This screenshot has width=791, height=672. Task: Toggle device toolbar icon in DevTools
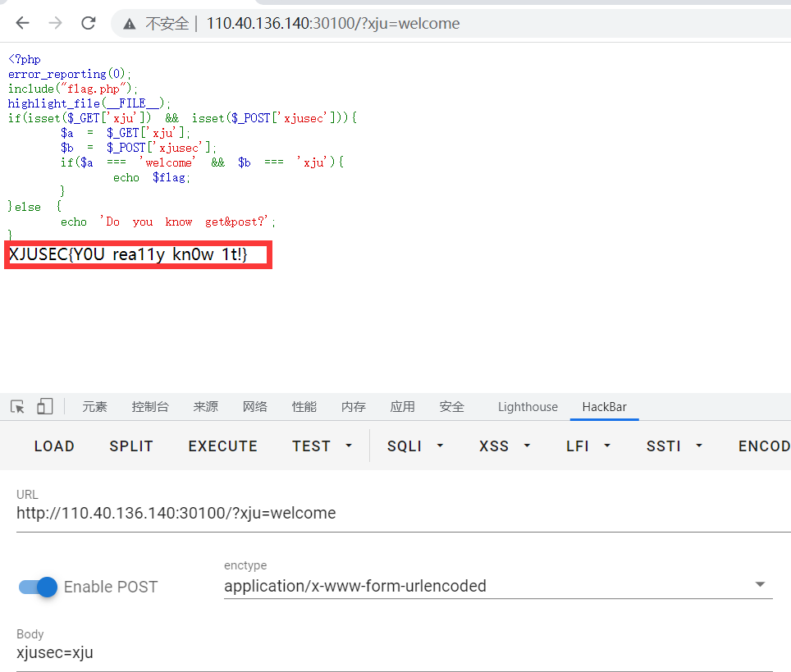44,407
